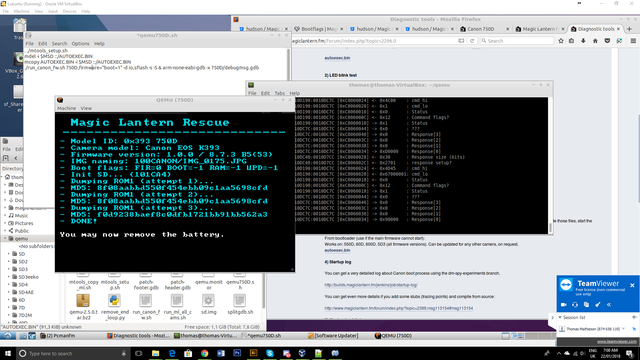Expand TeamViewer side panel arrow
Image resolution: width=640 pixels, height=360 pixels.
click(553, 317)
